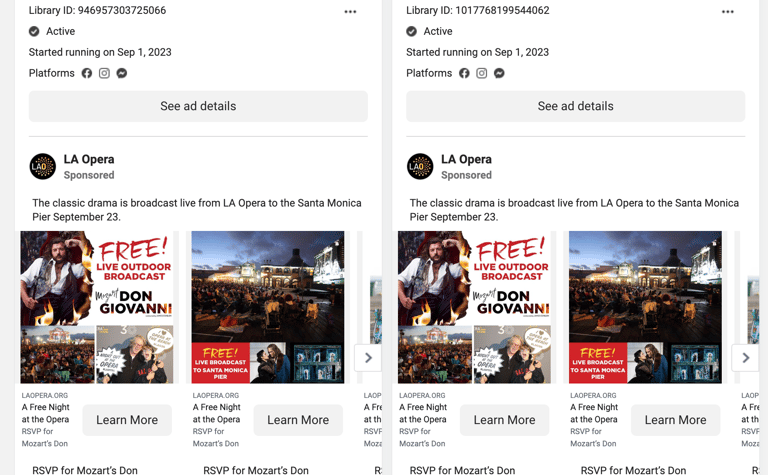Click 'Started running on Sep 1, 2023' in right ad
This screenshot has width=768, height=475.
tap(478, 52)
